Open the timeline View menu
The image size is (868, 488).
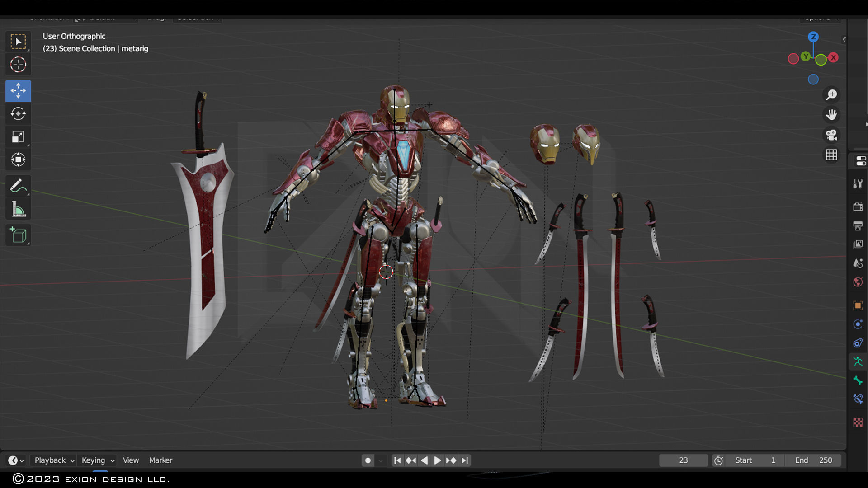131,460
